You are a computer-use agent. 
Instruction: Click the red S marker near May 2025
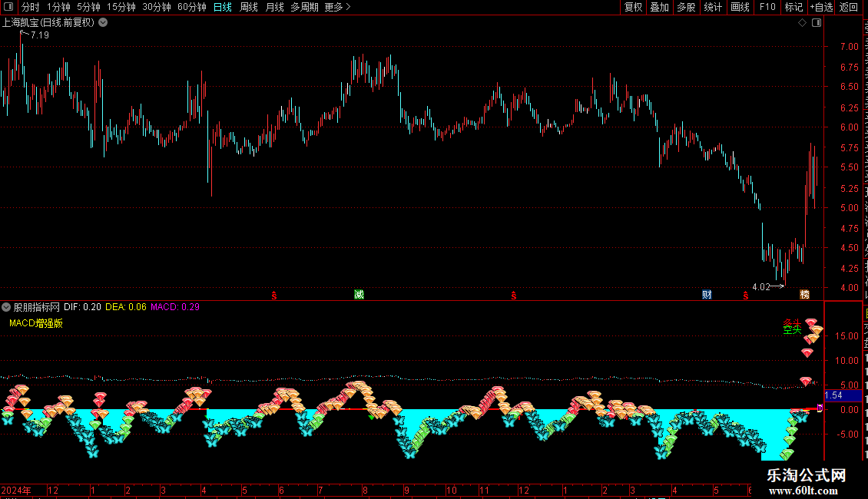pos(746,296)
